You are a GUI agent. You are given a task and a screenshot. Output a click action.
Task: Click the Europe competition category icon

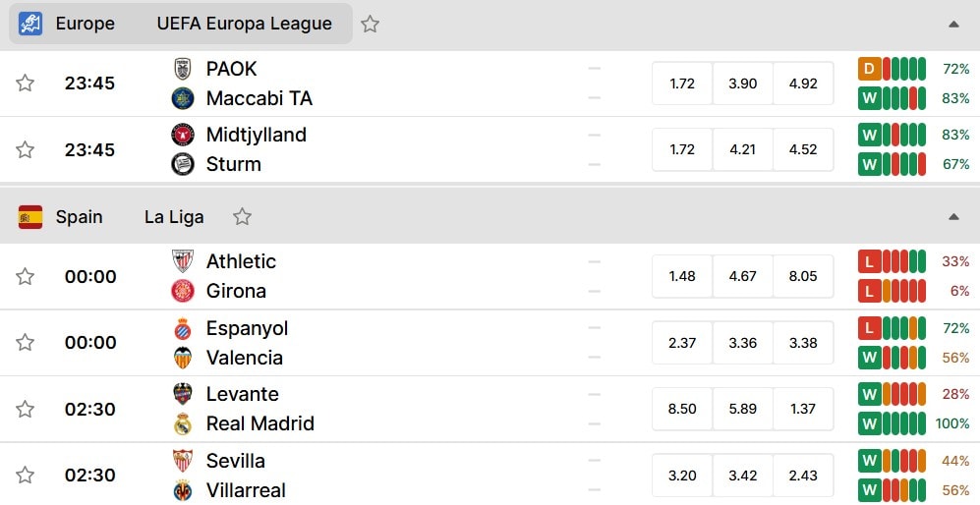30,24
